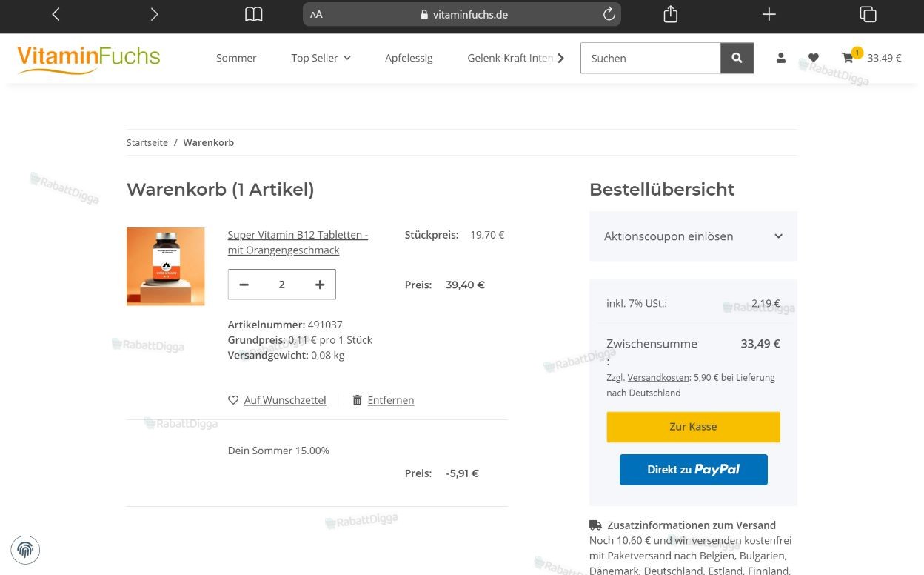Click the Zwischensumme amount 33,49 €
Image resolution: width=924 pixels, height=575 pixels.
tap(760, 344)
